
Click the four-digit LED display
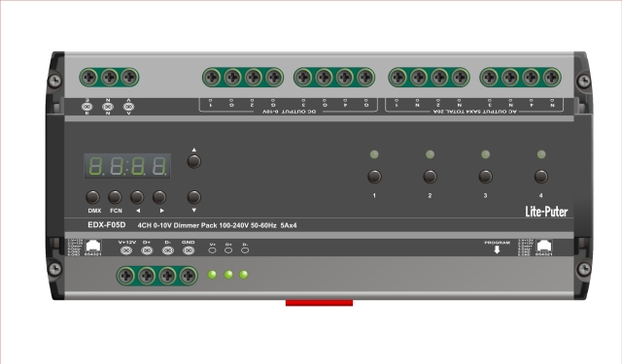(x=127, y=166)
